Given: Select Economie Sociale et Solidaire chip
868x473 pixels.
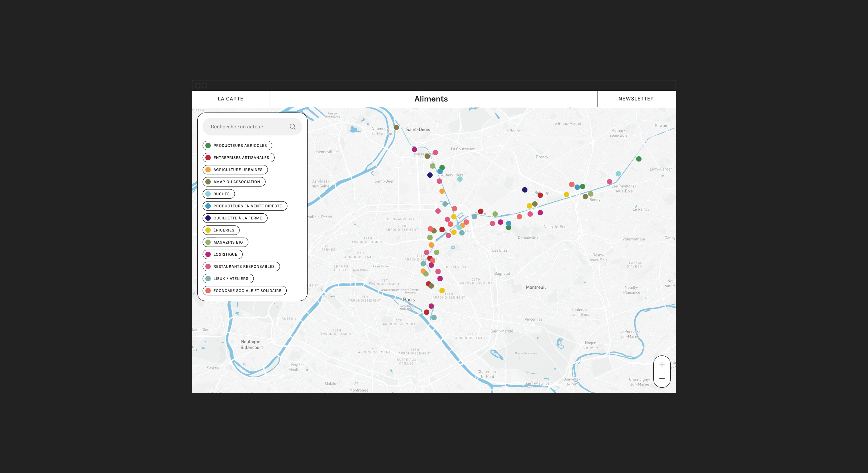Looking at the screenshot, I should pyautogui.click(x=244, y=291).
